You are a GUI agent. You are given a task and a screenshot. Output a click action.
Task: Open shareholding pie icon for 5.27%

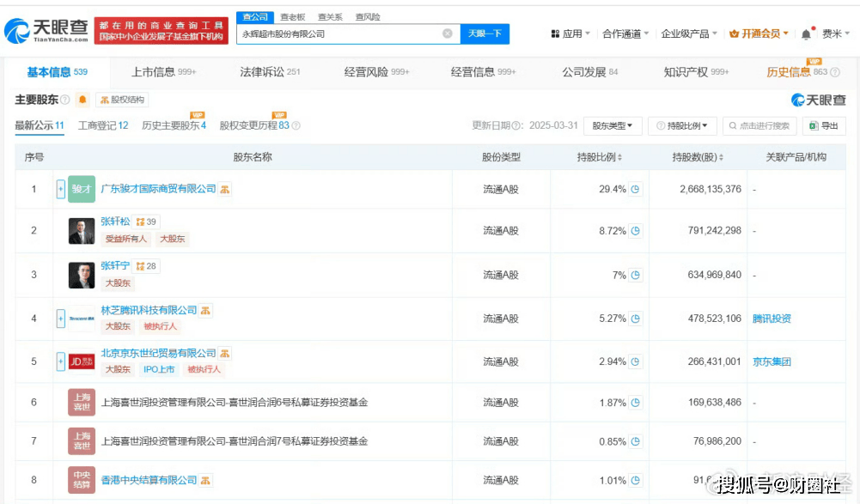pyautogui.click(x=635, y=319)
